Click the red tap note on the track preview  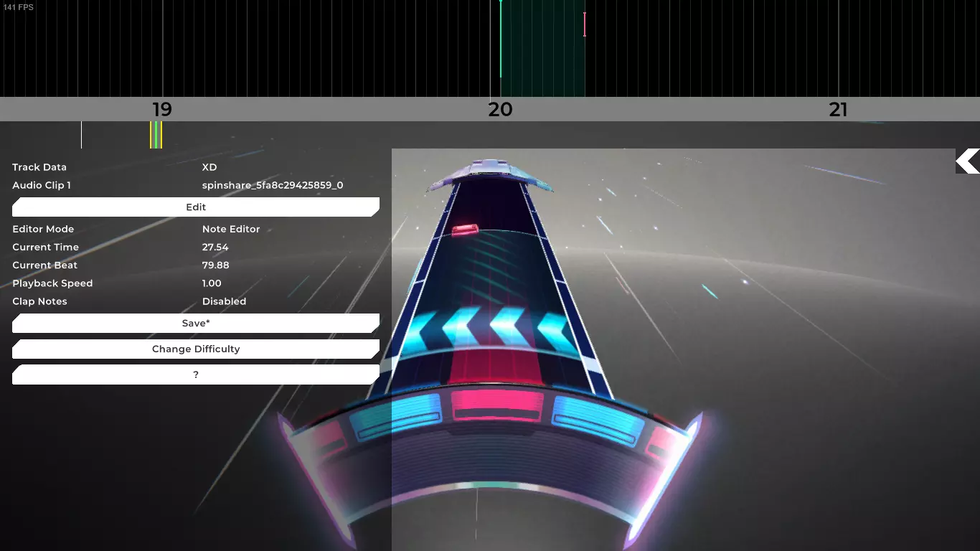point(465,230)
